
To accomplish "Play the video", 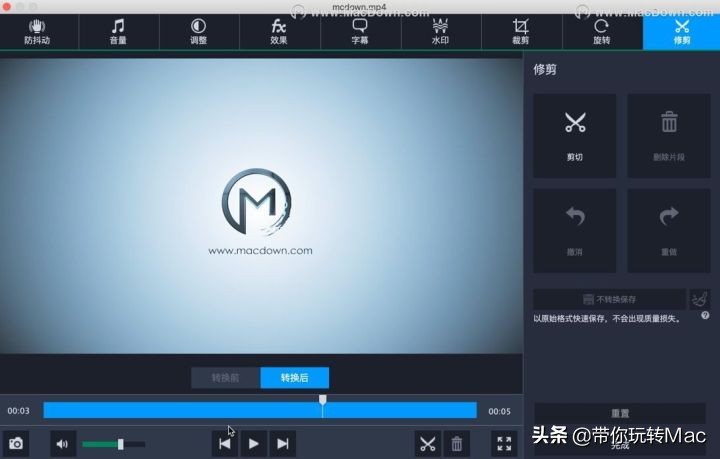I will (x=253, y=444).
